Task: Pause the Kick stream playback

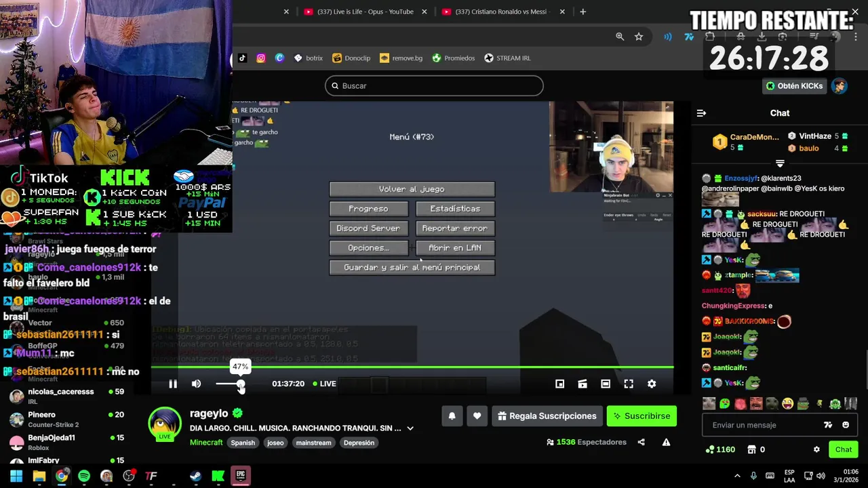Action: pyautogui.click(x=173, y=384)
